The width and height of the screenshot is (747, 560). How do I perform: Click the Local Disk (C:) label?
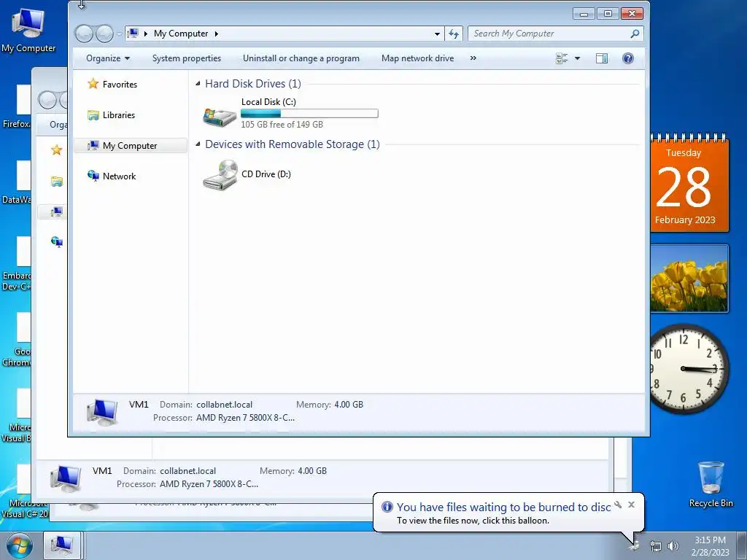[268, 102]
